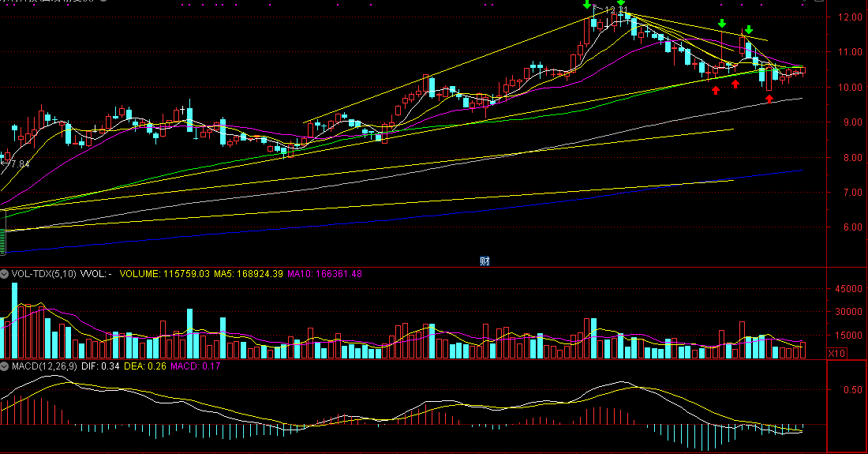Click the DEA: 0.26 value
The height and width of the screenshot is (454, 868).
pos(145,366)
